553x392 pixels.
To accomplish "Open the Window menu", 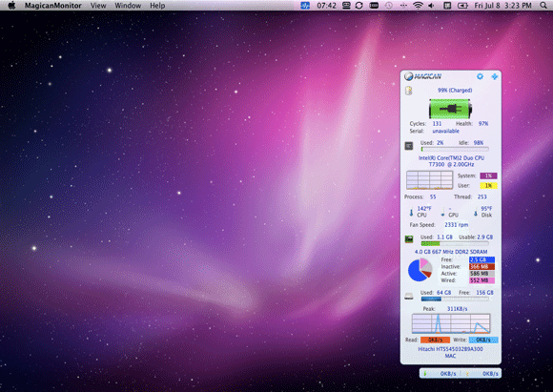I will 128,6.
